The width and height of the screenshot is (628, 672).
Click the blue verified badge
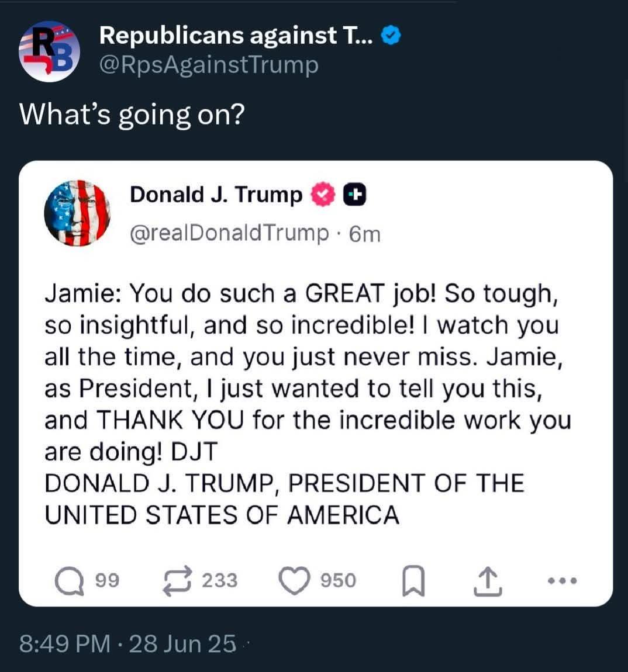pos(391,36)
